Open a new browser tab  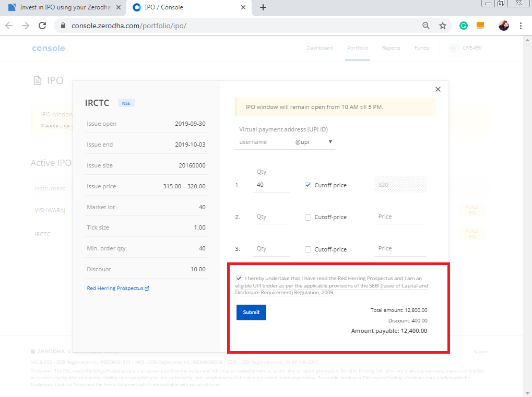pos(263,7)
